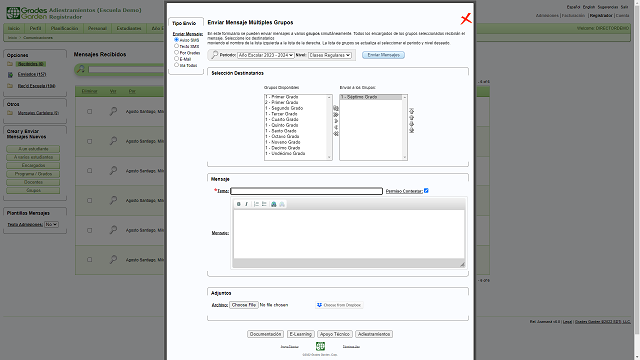Toggle the Permiso Contestar checkbox
The width and height of the screenshot is (640, 360).
point(426,191)
